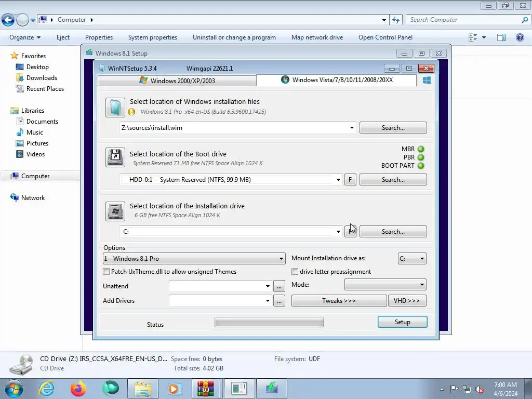Screen dimensions: 532x399
Task: Click Eject in Explorer toolbar
Action: point(63,37)
